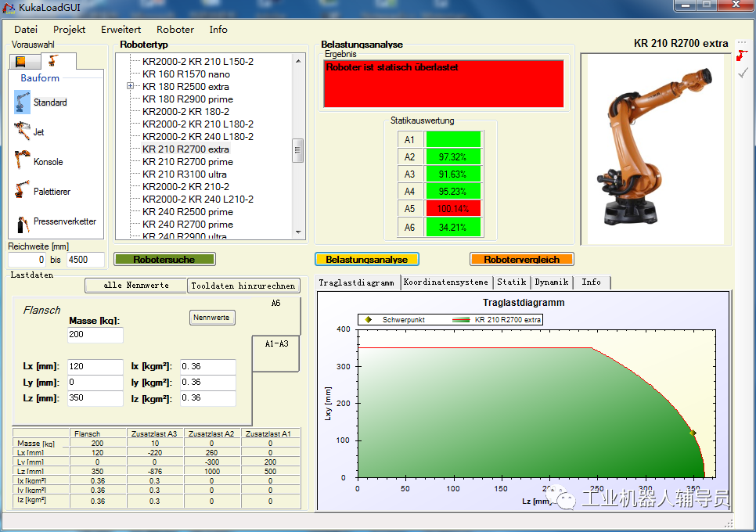The width and height of the screenshot is (756, 532).
Task: Switch to diagram Info tab
Action: pyautogui.click(x=591, y=282)
